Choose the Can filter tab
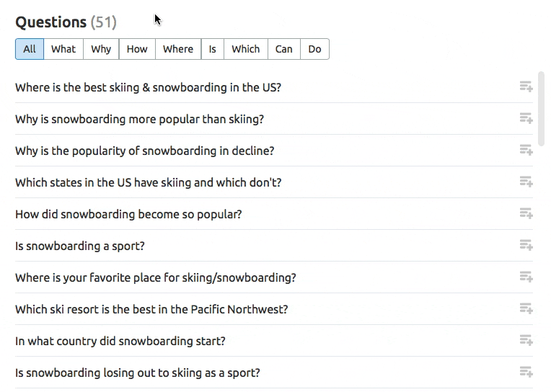Image resolution: width=551 pixels, height=392 pixels. click(x=284, y=49)
